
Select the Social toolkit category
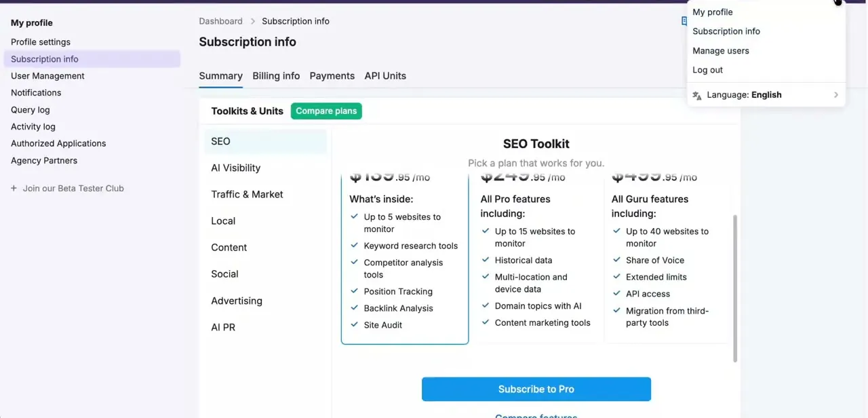point(265,274)
